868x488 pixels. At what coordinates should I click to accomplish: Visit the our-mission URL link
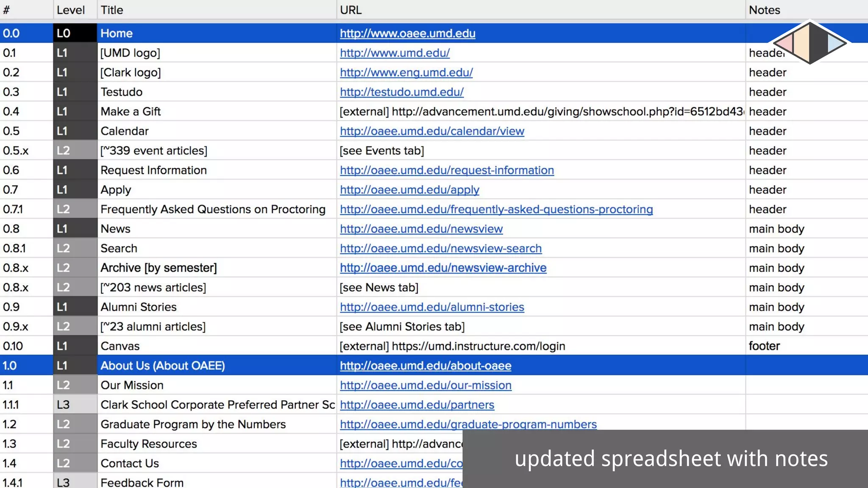(x=426, y=385)
